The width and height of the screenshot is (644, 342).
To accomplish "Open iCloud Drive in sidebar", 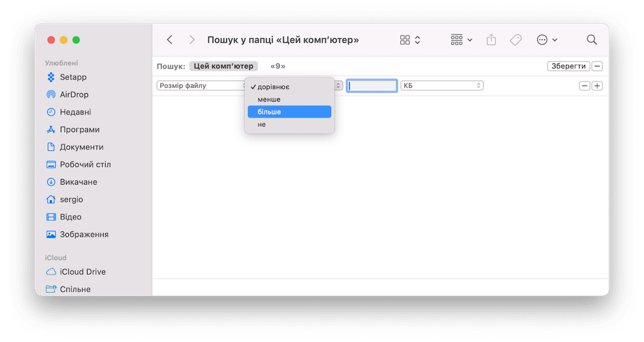I will point(82,272).
